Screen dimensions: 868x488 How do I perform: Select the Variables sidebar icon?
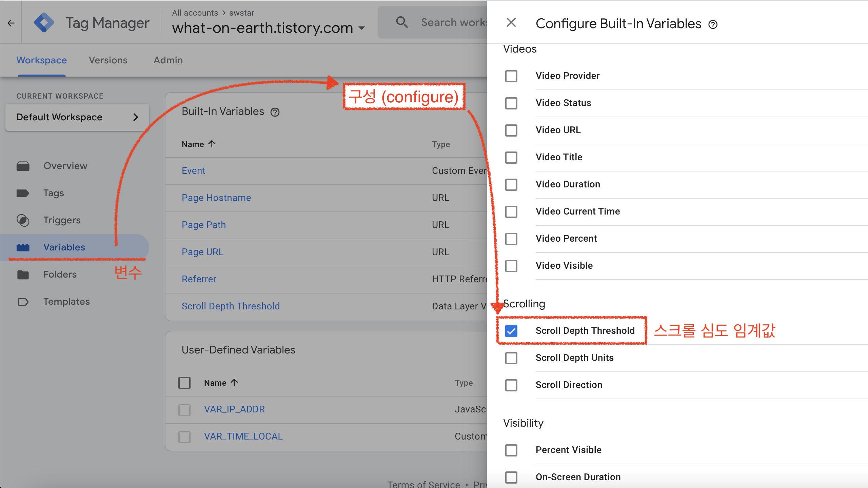click(24, 247)
